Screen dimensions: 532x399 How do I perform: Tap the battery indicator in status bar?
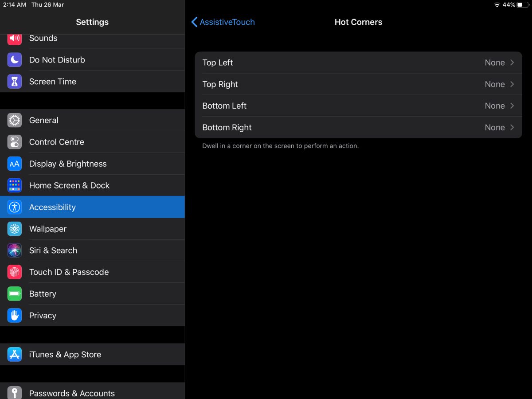pyautogui.click(x=522, y=5)
